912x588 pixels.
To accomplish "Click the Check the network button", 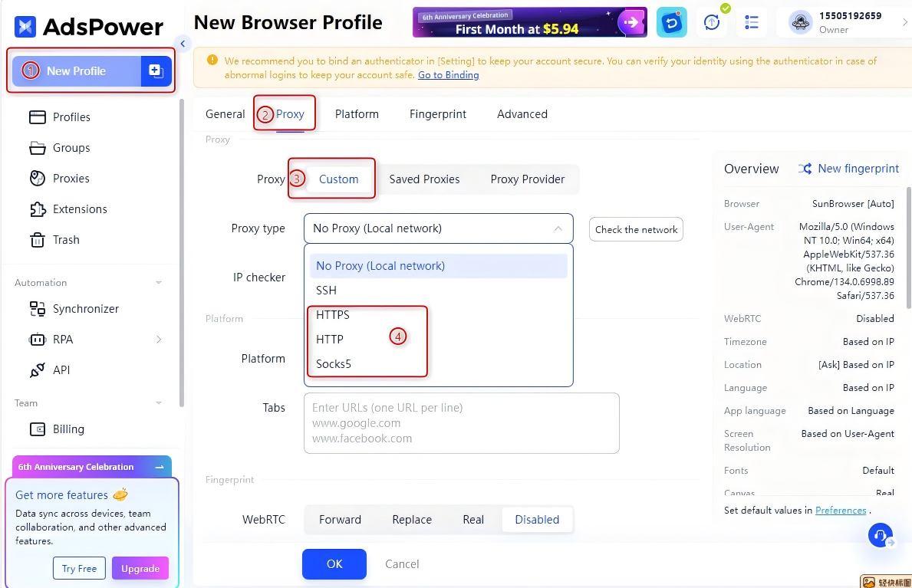I will (636, 229).
